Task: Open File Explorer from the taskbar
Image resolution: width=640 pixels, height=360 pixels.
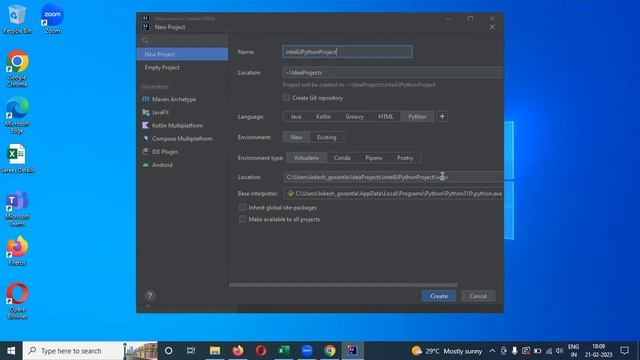Action: [215, 351]
